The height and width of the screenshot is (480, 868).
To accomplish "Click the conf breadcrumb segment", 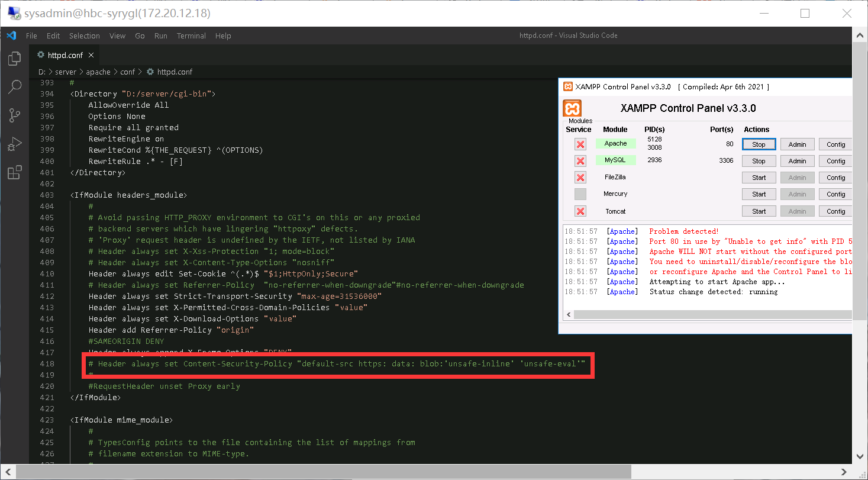I will (x=127, y=72).
